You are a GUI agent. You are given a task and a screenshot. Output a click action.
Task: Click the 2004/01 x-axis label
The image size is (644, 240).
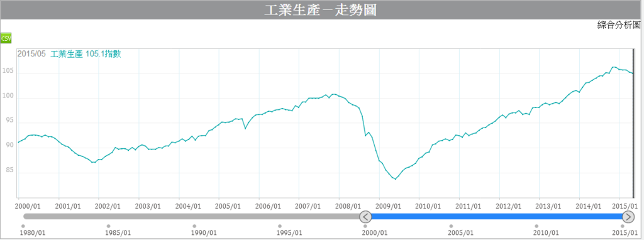point(188,205)
